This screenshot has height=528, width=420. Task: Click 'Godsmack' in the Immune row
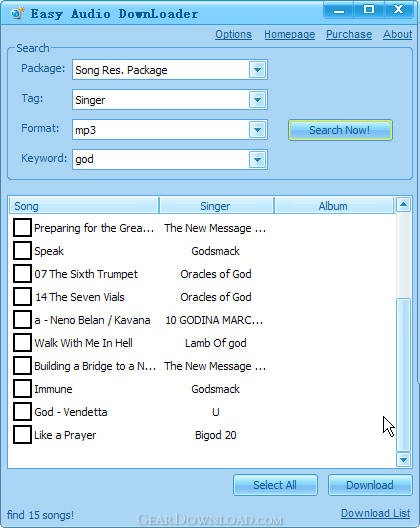coord(216,389)
